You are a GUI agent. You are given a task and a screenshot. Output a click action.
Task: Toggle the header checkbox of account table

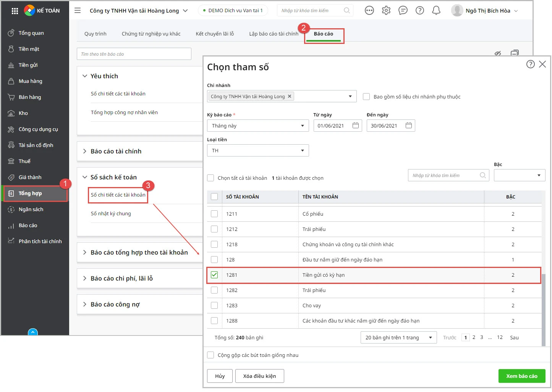pyautogui.click(x=214, y=197)
